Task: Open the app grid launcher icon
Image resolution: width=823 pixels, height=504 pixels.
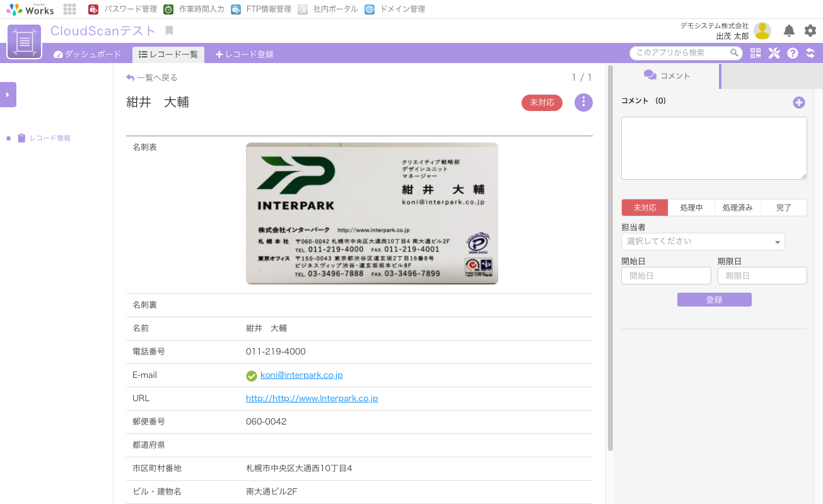Action: [x=70, y=9]
